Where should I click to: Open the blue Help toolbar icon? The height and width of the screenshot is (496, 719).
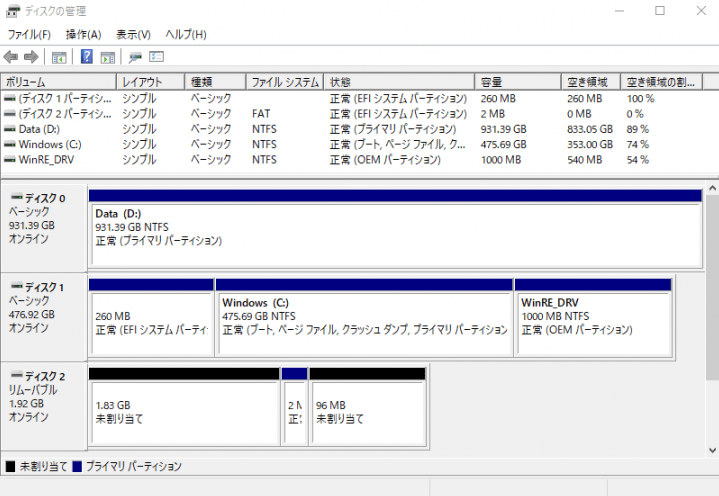[87, 57]
